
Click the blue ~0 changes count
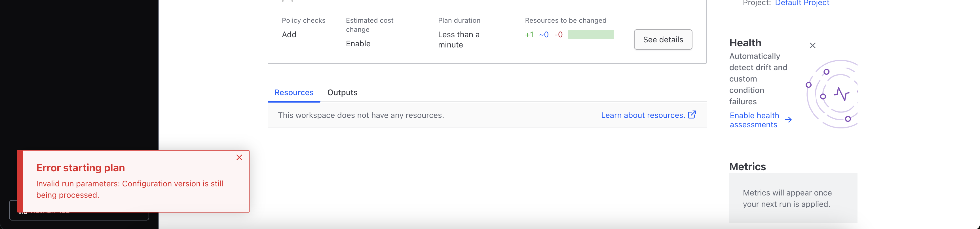click(x=544, y=35)
